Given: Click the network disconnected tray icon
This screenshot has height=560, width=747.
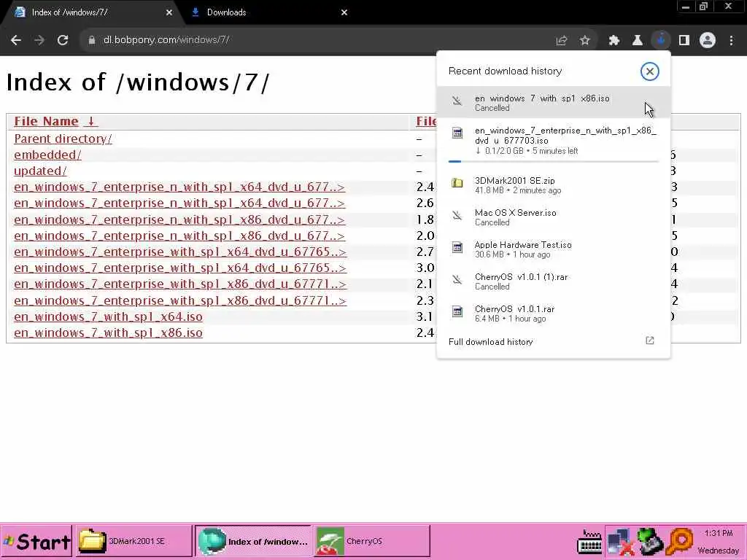Looking at the screenshot, I should [620, 542].
